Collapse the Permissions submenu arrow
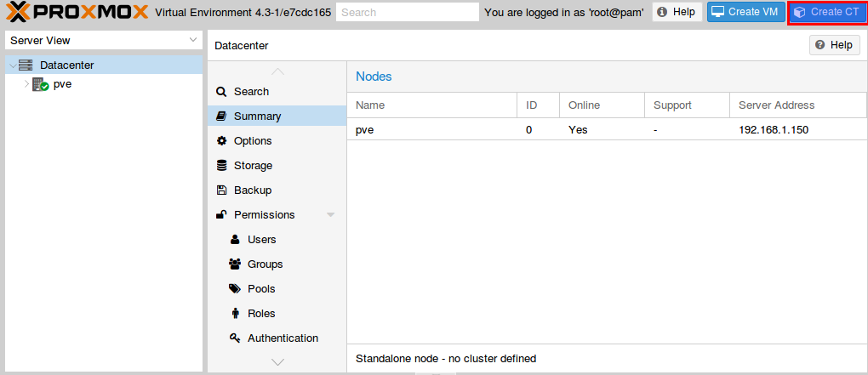Screen dimensions: 868x375 click(330, 214)
